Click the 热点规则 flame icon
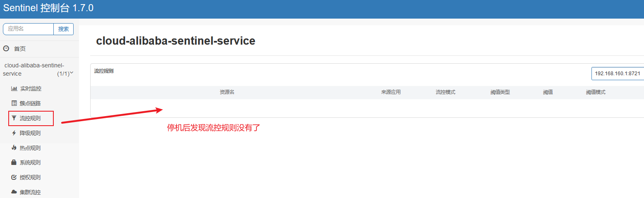644x198 pixels. point(14,148)
